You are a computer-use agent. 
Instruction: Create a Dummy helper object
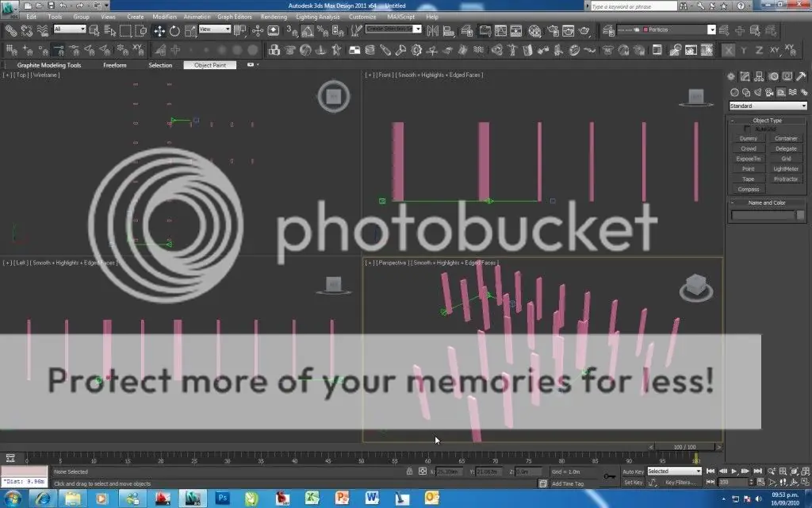pyautogui.click(x=749, y=138)
